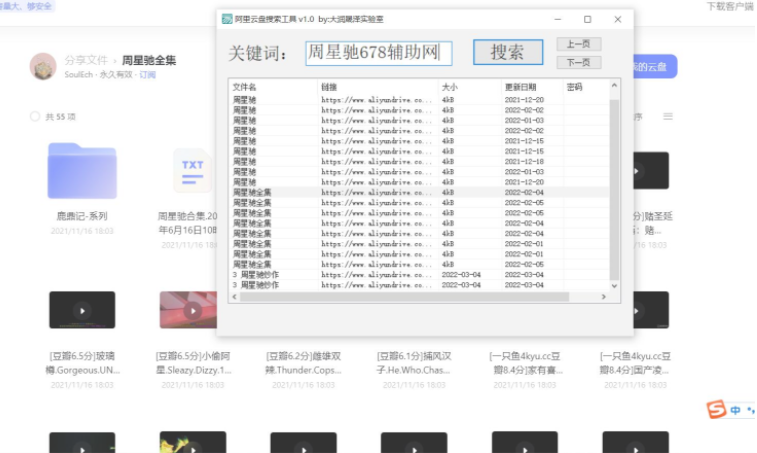The image size is (757, 453).
Task: Open the 鹿鼎记-系列 folder icon
Action: tap(82, 170)
